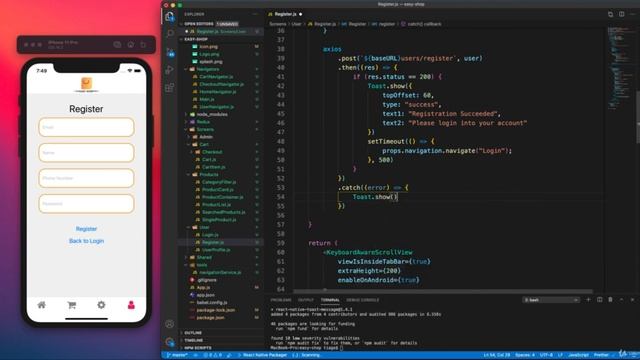Click the Name input field
The image size is (640, 360).
coord(86,153)
